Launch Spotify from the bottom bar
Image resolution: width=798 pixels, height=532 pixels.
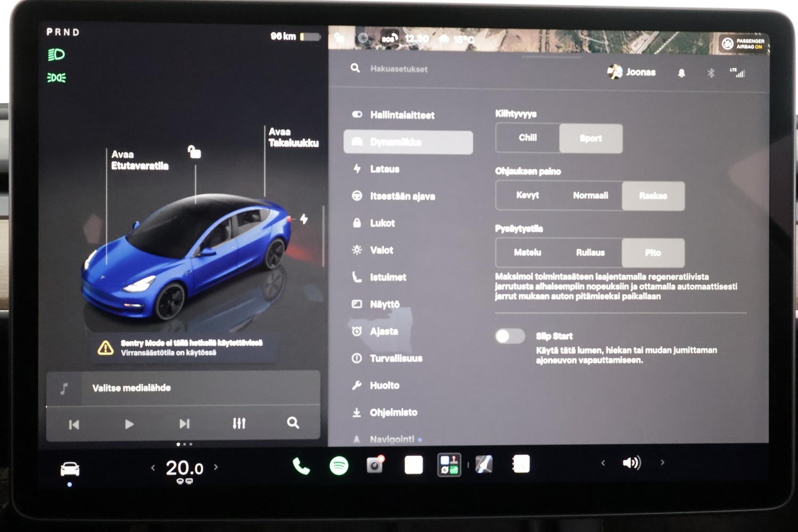point(339,465)
